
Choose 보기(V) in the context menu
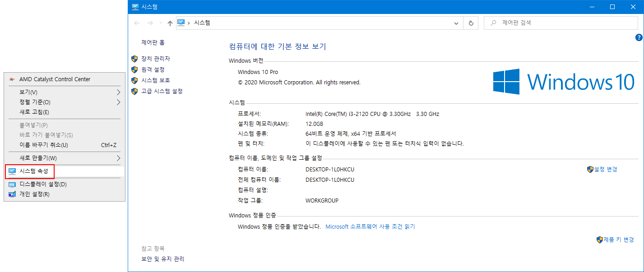(x=65, y=92)
